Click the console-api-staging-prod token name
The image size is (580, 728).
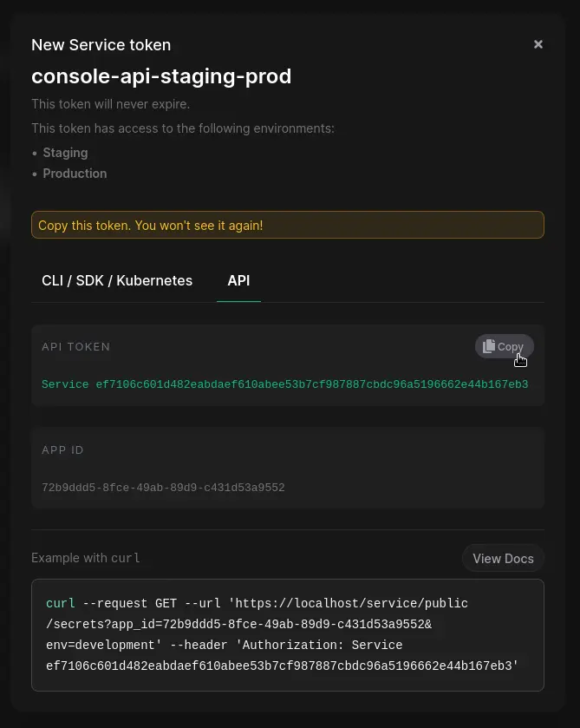point(161,76)
